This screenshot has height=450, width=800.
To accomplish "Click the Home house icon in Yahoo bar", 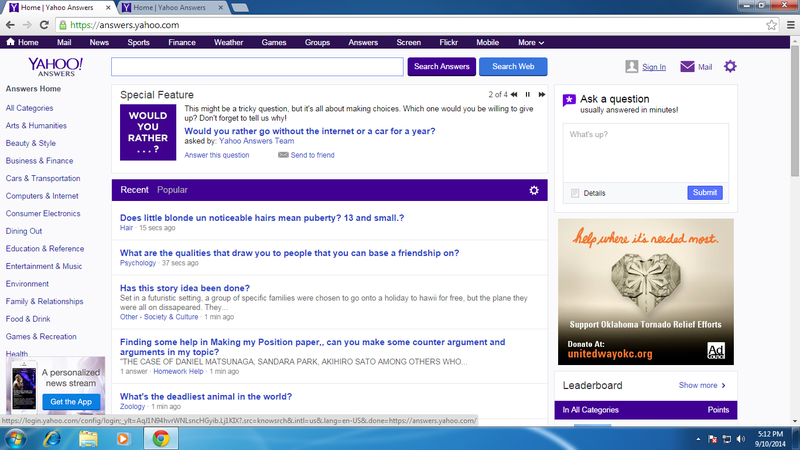I will (10, 42).
